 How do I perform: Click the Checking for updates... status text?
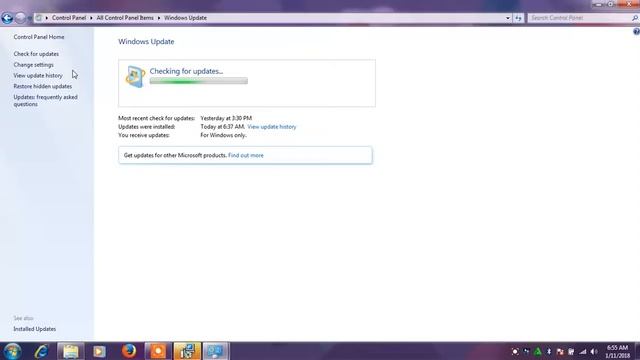187,71
